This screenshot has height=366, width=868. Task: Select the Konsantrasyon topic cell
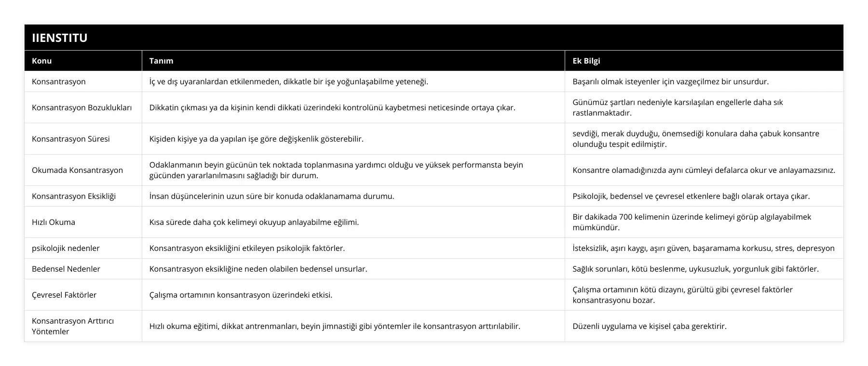(x=59, y=81)
